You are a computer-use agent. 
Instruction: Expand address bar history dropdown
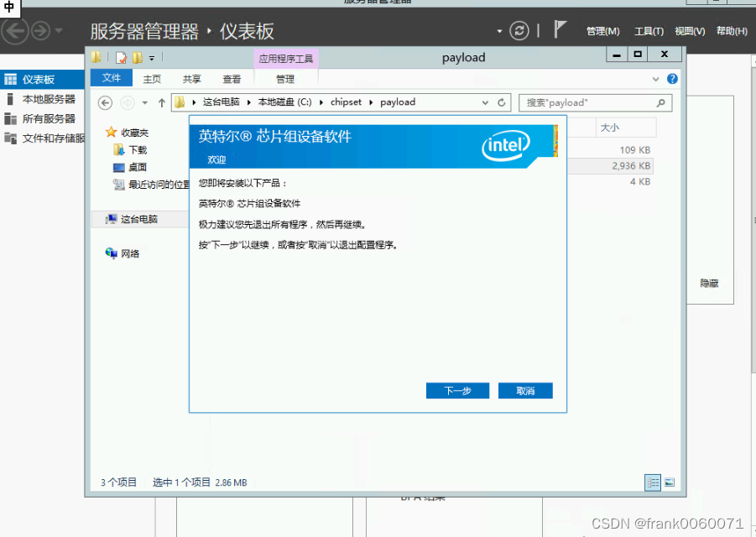[x=485, y=102]
